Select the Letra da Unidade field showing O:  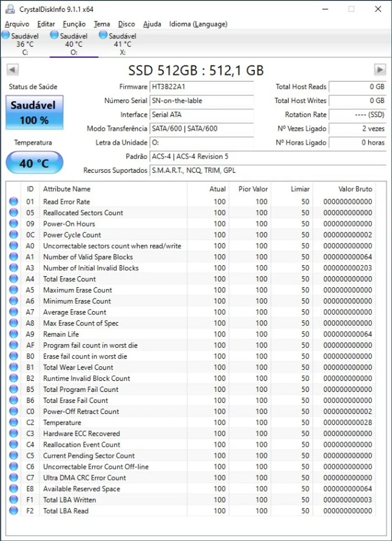(x=202, y=142)
